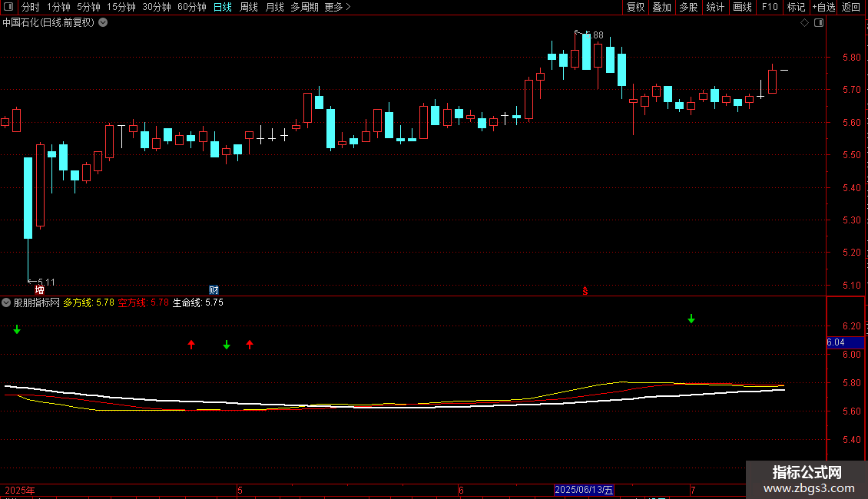
Task: Select the 30分钟 period
Action: tap(157, 7)
